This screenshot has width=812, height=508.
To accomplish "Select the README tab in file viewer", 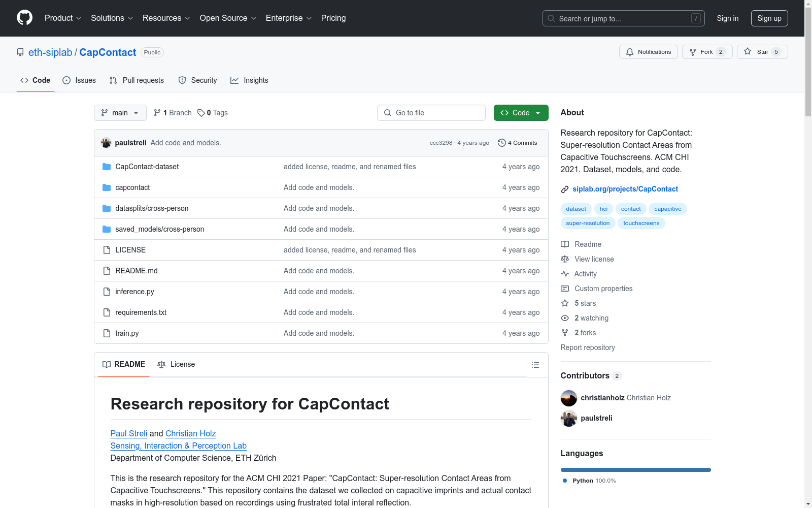I will 124,364.
